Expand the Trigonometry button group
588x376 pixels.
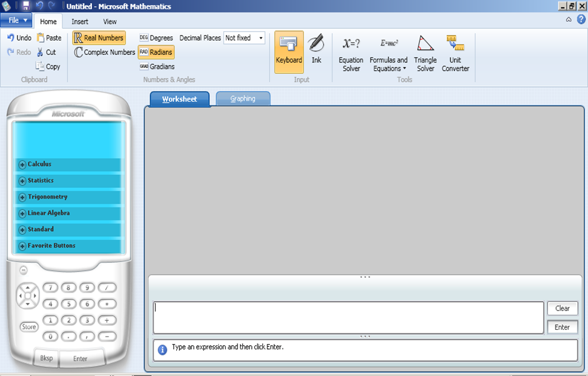pyautogui.click(x=68, y=197)
